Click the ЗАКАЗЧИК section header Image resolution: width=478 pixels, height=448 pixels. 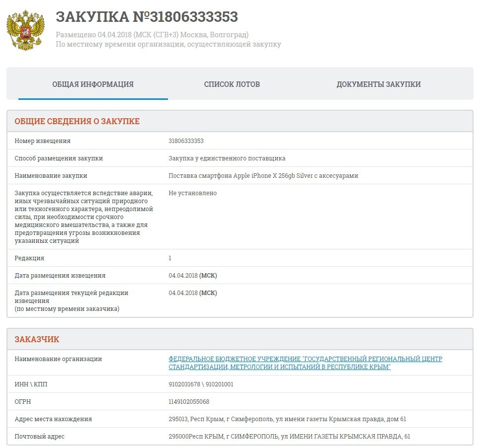[x=37, y=339]
